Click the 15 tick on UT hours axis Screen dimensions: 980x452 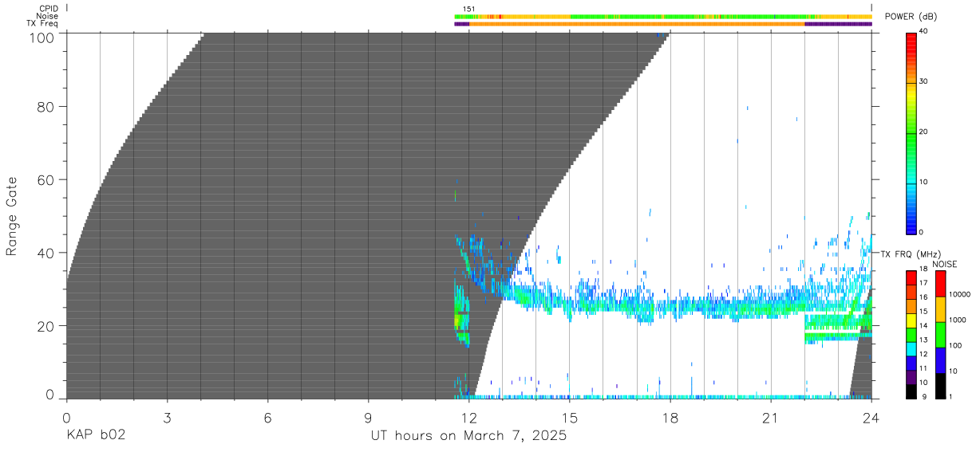[x=569, y=418]
